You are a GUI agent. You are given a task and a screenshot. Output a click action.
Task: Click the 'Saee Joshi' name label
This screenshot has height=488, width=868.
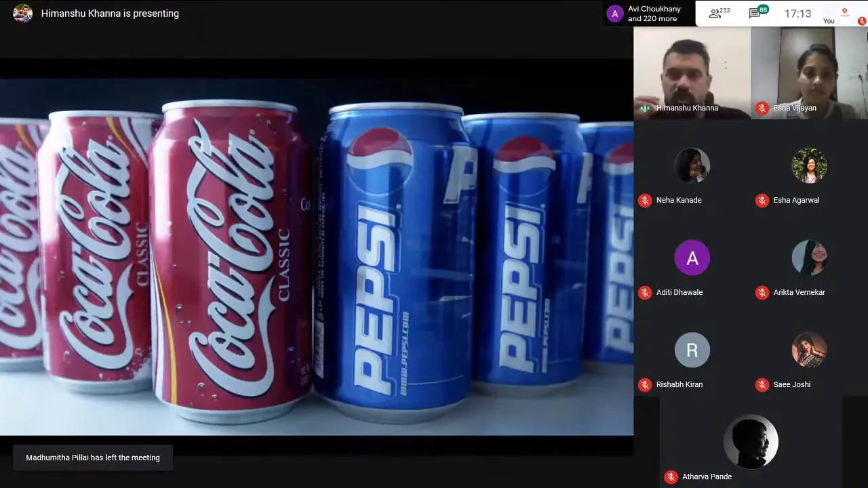tap(792, 384)
